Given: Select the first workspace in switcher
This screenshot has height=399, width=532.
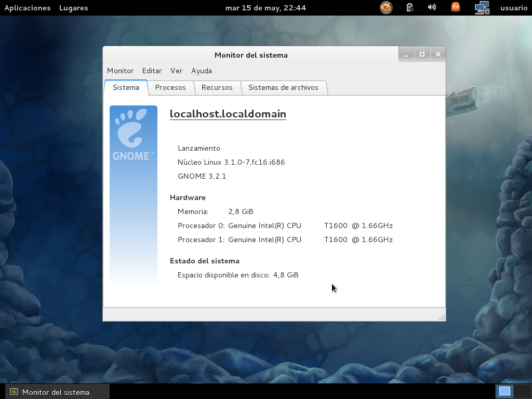Looking at the screenshot, I should tap(504, 392).
